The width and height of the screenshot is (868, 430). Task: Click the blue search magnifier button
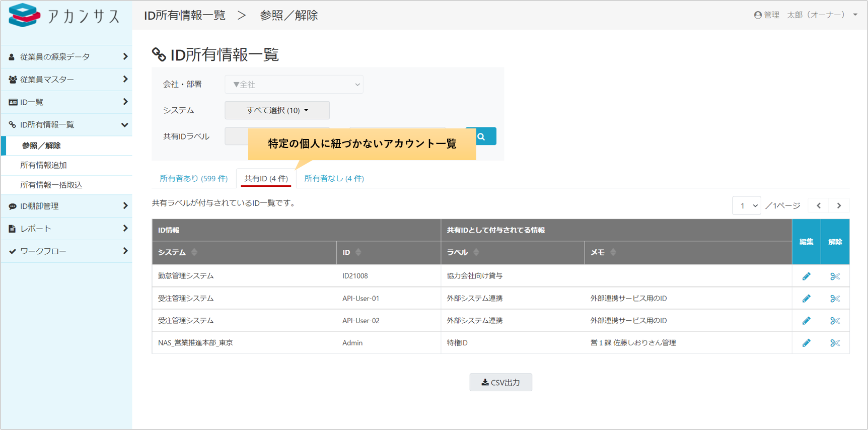click(x=482, y=136)
